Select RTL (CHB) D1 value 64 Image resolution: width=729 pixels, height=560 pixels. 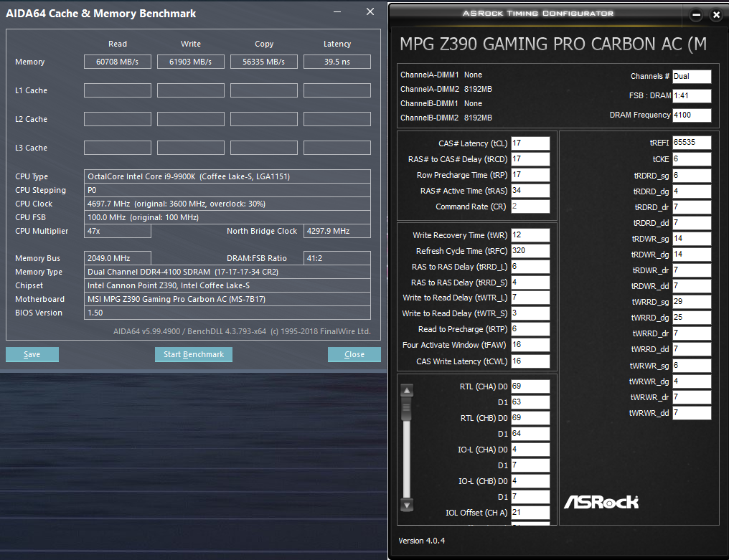[530, 434]
